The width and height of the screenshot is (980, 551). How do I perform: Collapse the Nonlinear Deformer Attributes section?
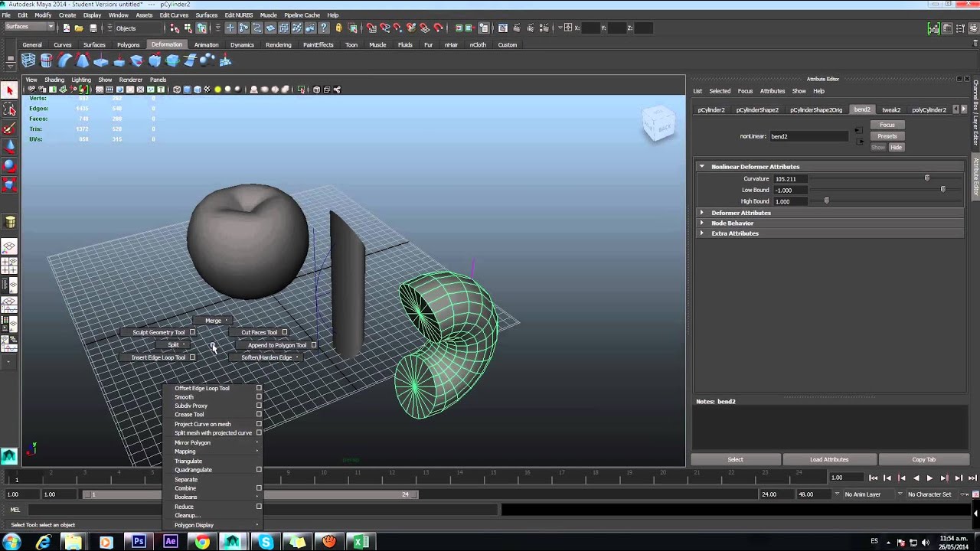click(x=701, y=167)
